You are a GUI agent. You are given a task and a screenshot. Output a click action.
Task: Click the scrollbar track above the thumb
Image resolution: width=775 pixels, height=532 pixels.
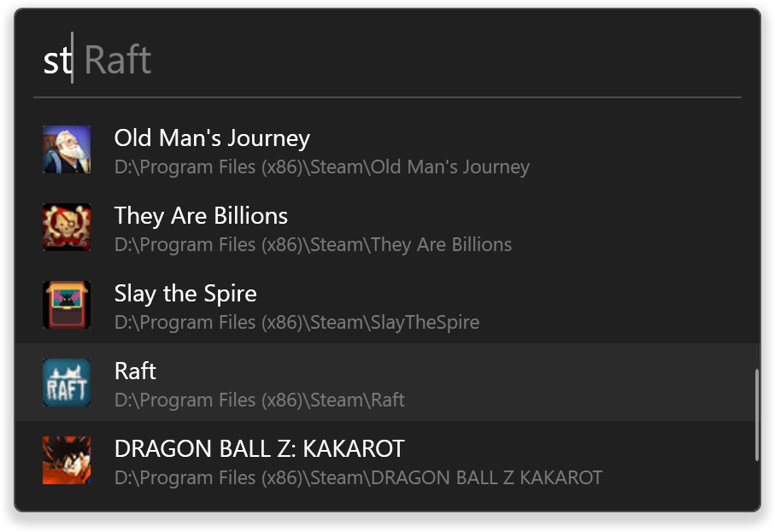[756, 239]
